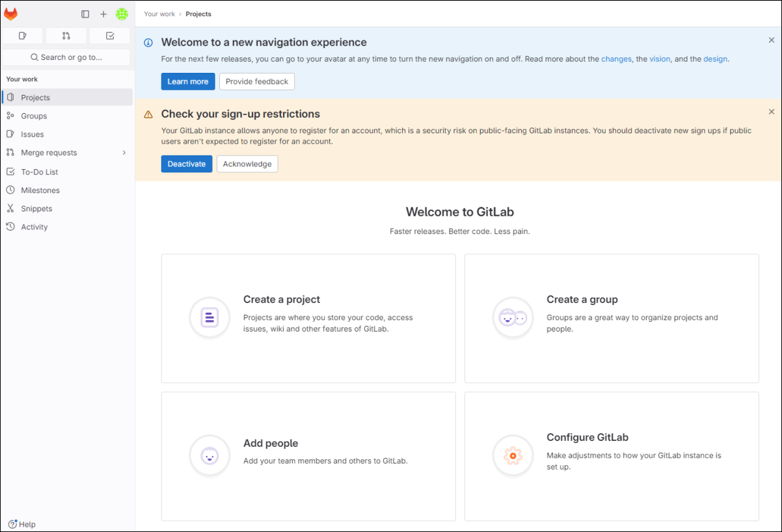782x532 pixels.
Task: Open the user avatar menu
Action: pos(122,14)
